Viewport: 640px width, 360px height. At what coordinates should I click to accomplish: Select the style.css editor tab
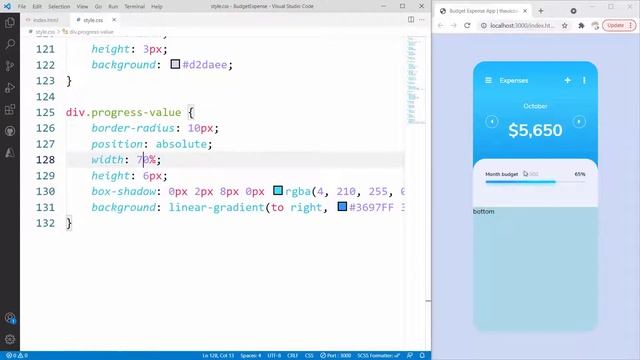point(93,20)
